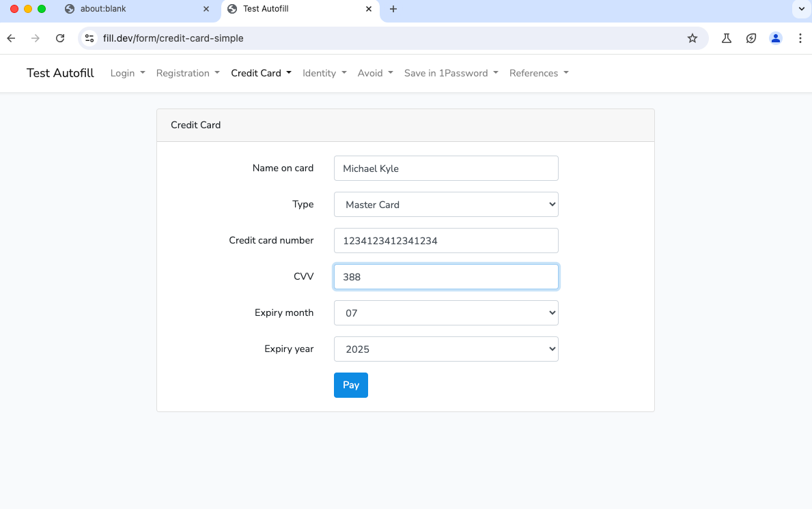Open the References menu

[539, 73]
